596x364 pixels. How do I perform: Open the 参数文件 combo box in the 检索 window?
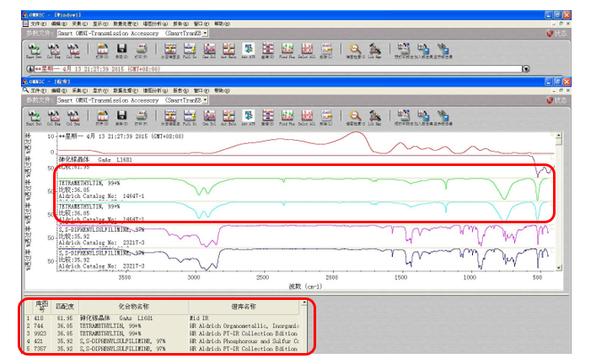tap(132, 100)
